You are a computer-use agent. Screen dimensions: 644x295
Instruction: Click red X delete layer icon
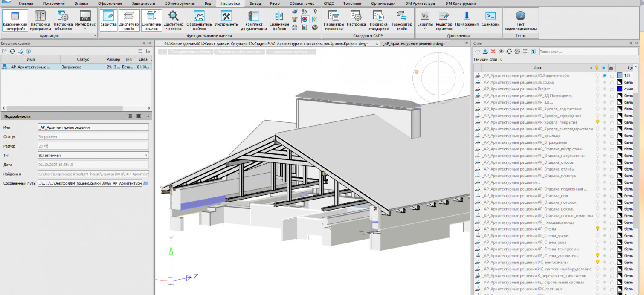493,51
